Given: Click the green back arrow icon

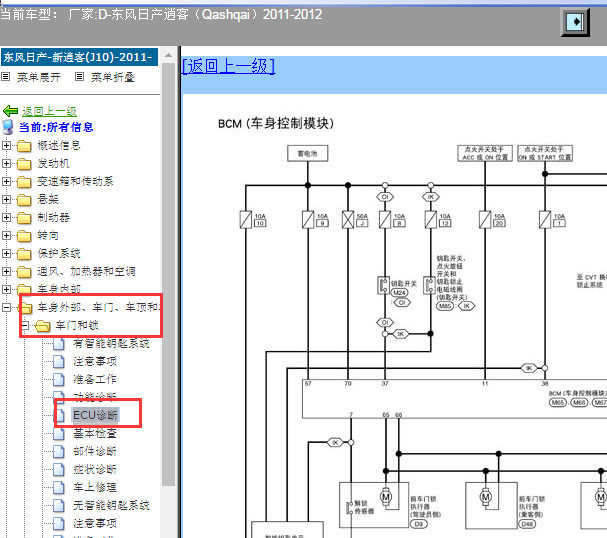Looking at the screenshot, I should 10,111.
